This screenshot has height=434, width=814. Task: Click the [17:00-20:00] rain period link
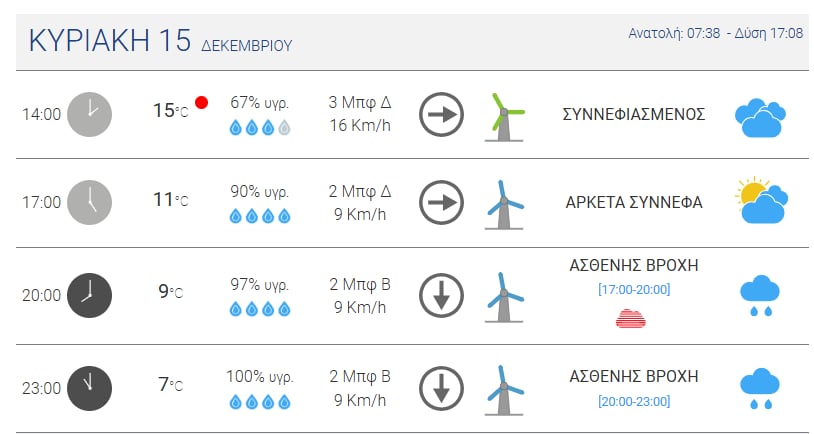tap(633, 290)
